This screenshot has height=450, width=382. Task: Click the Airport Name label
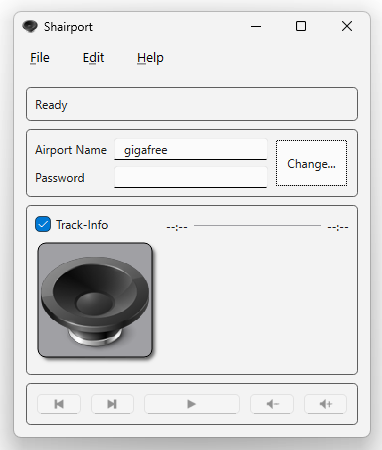(x=71, y=150)
